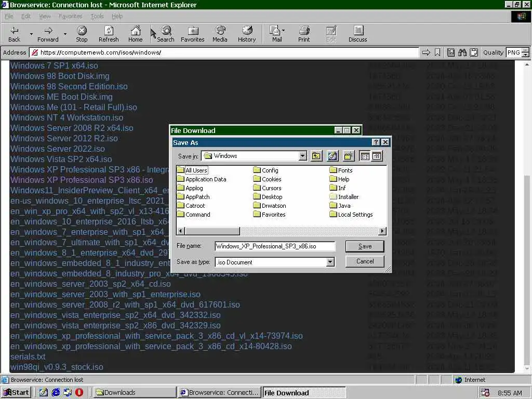Screen dimensions: 532x399
Task: Click the Discuss toolbar icon
Action: [357, 34]
